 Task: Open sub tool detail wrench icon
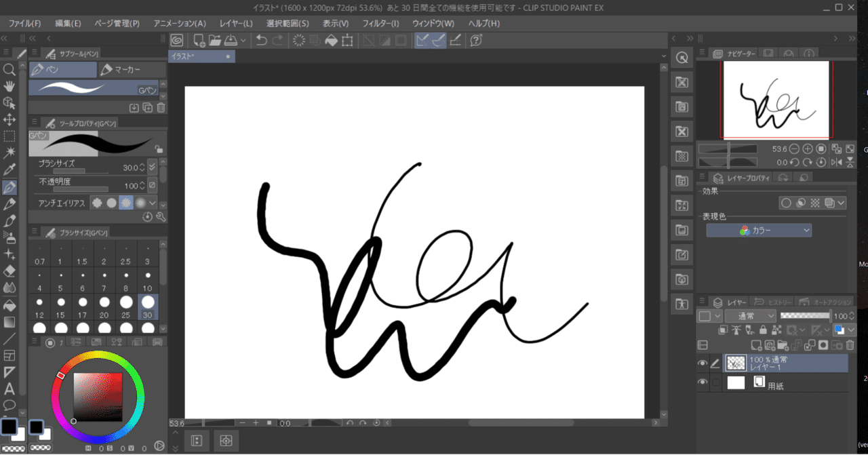[161, 217]
